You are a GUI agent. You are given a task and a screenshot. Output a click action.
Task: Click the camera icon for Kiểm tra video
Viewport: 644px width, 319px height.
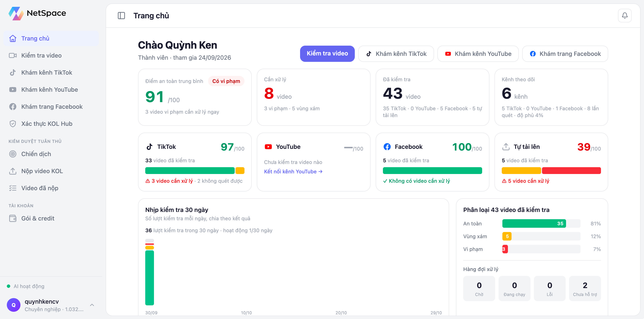pos(13,55)
